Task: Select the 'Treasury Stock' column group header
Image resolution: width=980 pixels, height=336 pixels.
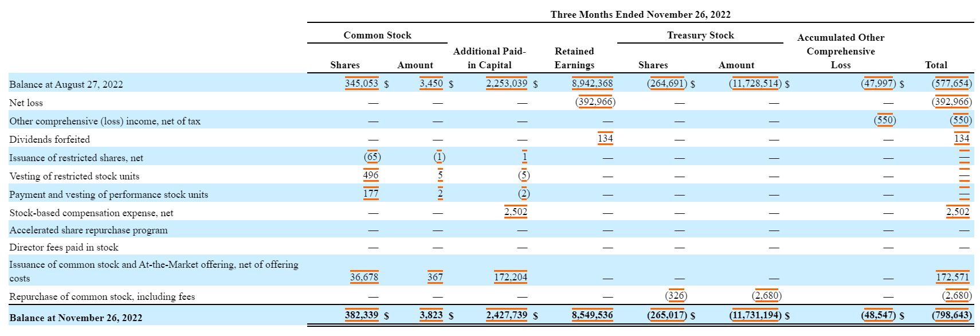Action: coord(700,35)
